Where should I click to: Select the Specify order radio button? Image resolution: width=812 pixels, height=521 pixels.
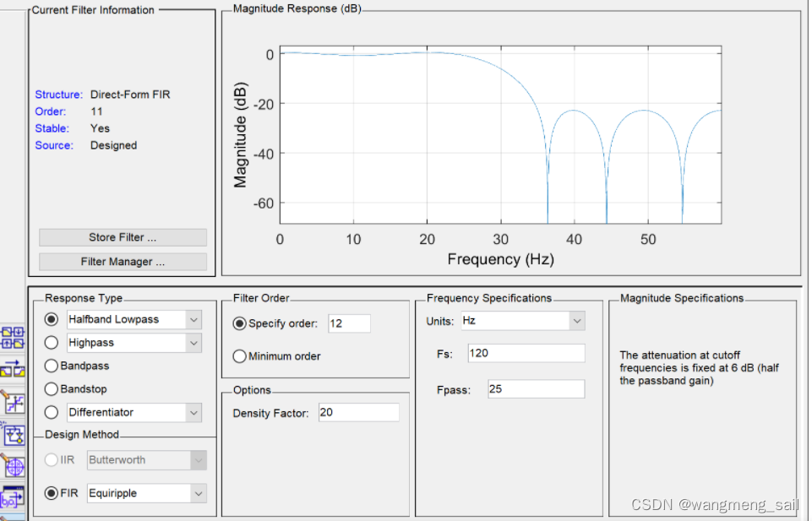click(x=239, y=323)
